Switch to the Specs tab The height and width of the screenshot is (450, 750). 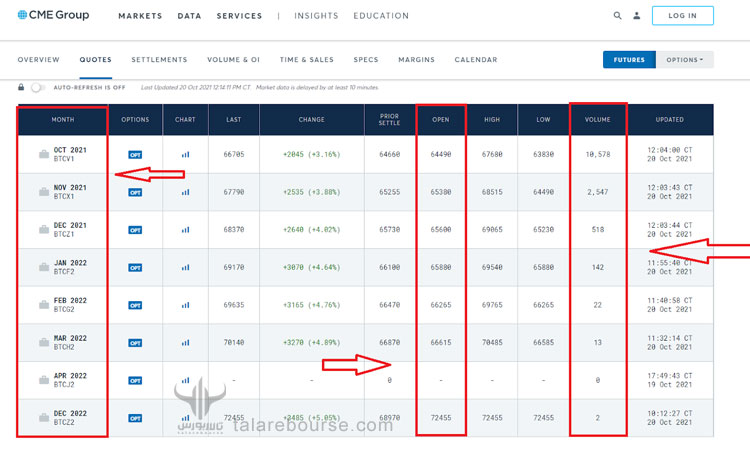click(366, 60)
